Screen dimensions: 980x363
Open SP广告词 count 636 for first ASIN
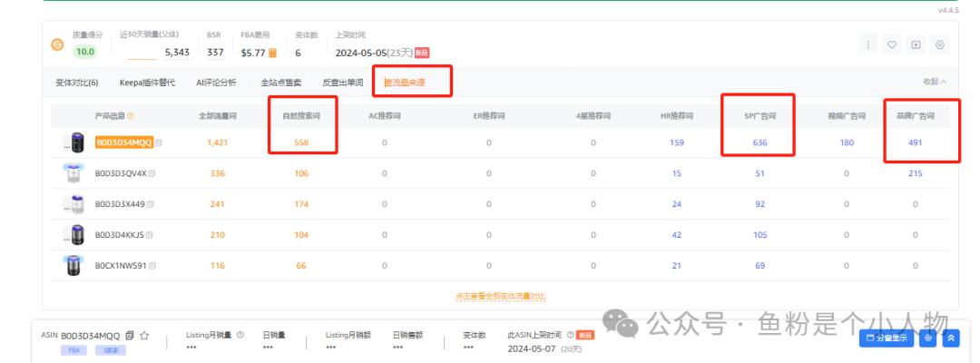tap(759, 142)
